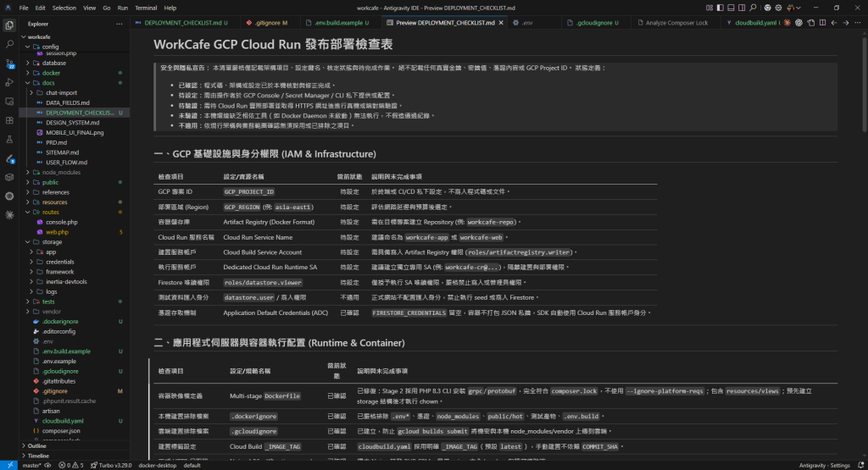Open the Explorer view in activity bar
Viewport: 868px width, 470px height.
click(x=9, y=25)
